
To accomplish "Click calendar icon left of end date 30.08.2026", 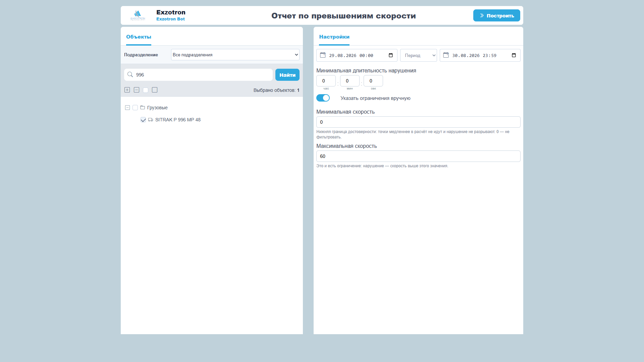I will [446, 55].
